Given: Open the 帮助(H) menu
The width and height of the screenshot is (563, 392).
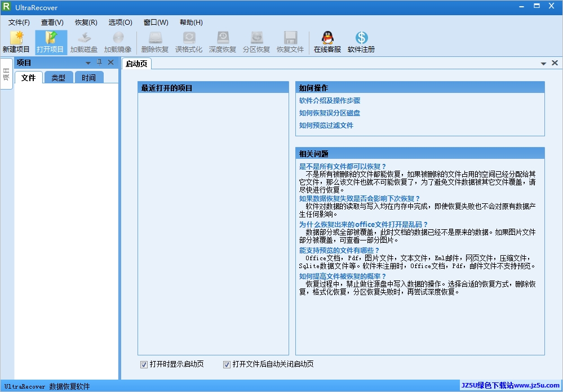Looking at the screenshot, I should coord(191,23).
